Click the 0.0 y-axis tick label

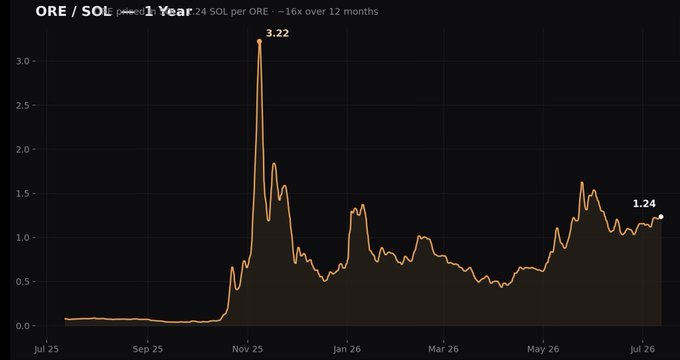[23, 326]
